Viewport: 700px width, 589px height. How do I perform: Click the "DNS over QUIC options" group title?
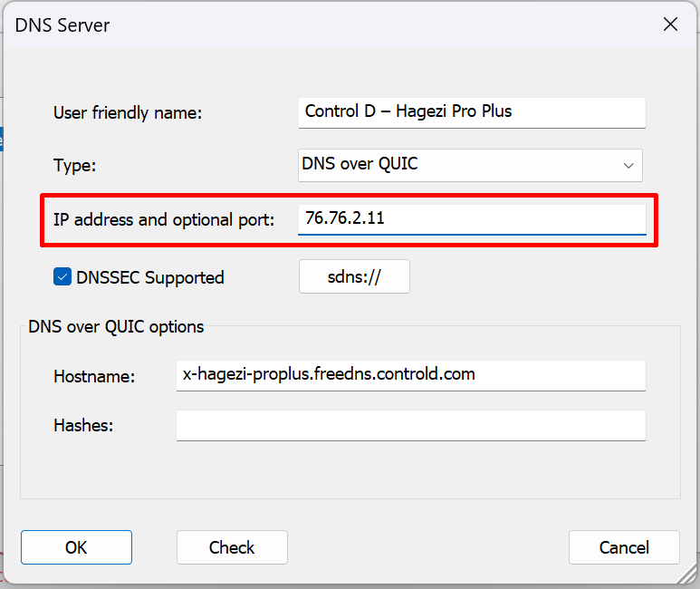(116, 327)
